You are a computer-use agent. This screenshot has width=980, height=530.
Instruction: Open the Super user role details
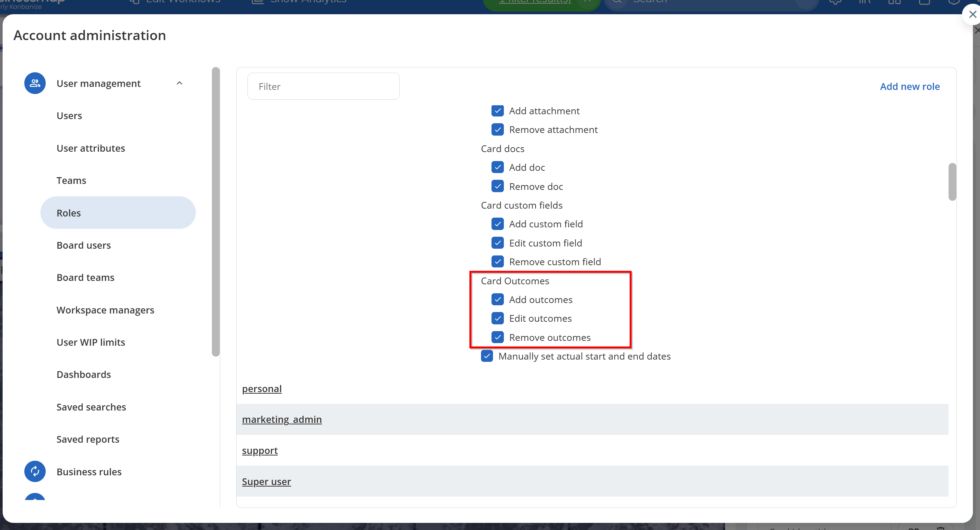[266, 482]
